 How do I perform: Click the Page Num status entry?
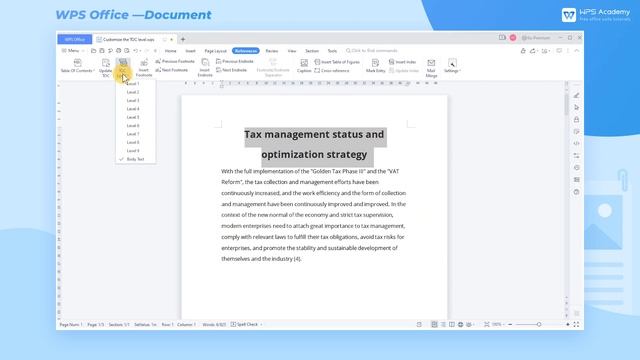pyautogui.click(x=71, y=324)
